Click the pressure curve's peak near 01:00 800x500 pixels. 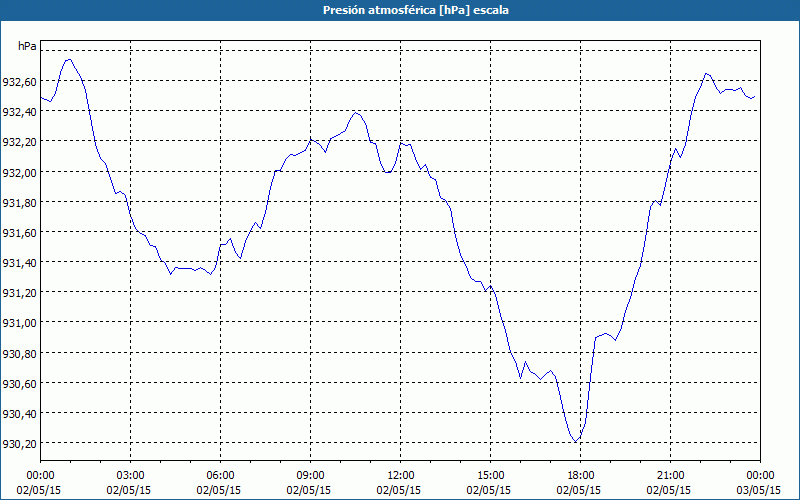(68, 59)
